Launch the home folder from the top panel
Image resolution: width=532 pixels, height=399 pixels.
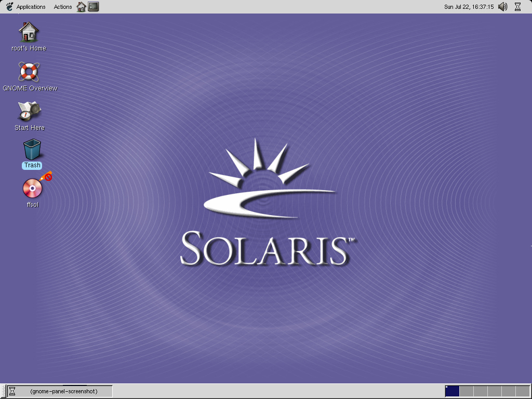click(x=81, y=7)
